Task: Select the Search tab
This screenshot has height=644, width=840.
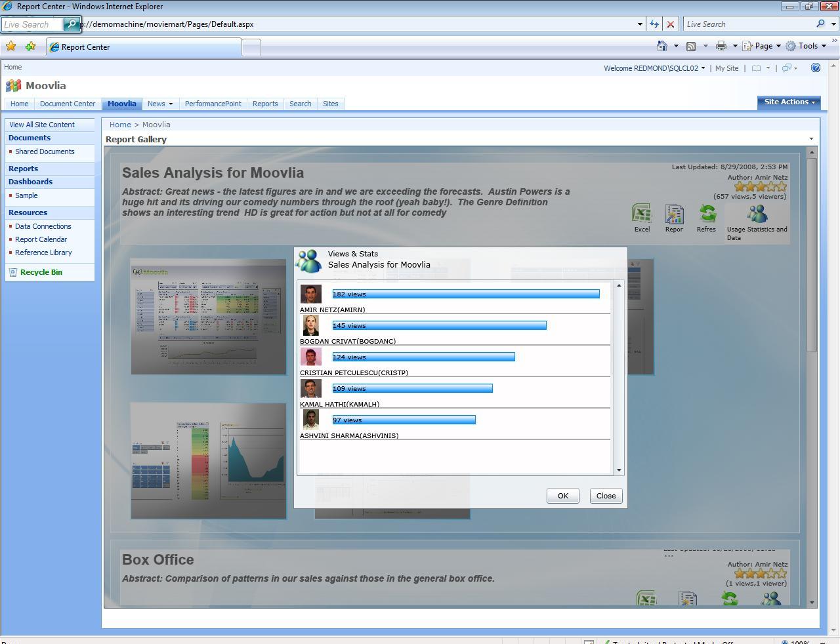Action: [301, 104]
